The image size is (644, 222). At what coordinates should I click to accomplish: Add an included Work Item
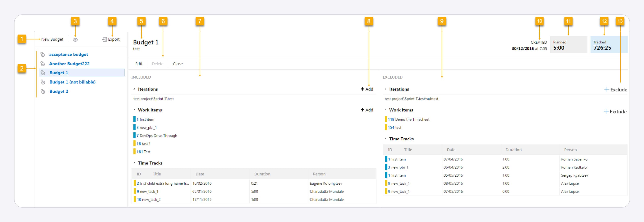pos(367,110)
